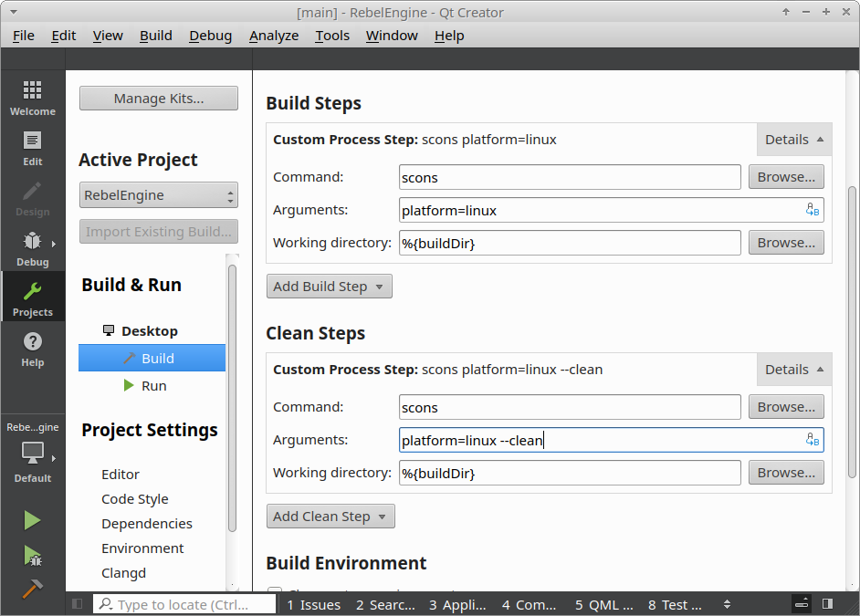The image size is (860, 616).
Task: Focus Build Steps Working directory field
Action: (570, 242)
